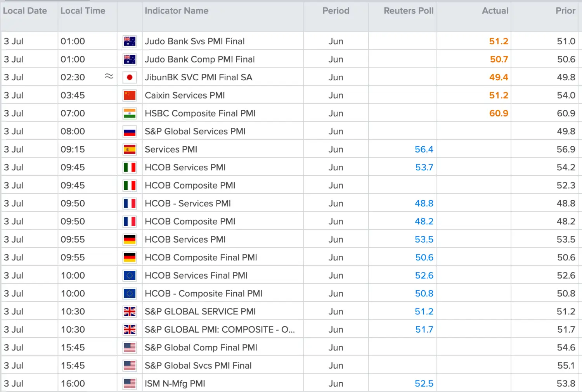Viewport: 582px width, 392px height.
Task: Click the 16:00 local time cell
Action: click(x=73, y=384)
